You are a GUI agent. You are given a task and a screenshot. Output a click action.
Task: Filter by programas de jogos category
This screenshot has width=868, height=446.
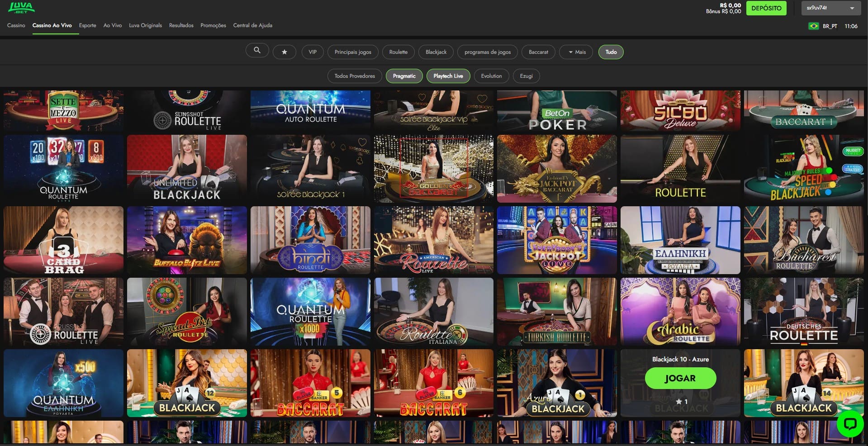tap(488, 52)
